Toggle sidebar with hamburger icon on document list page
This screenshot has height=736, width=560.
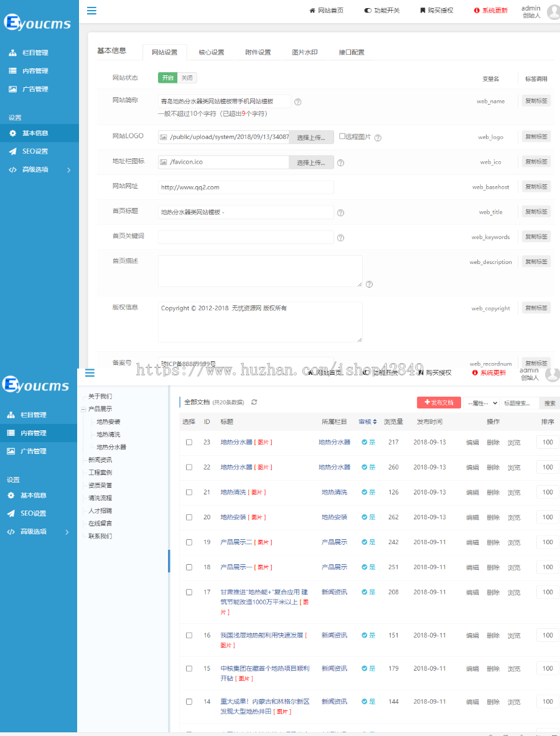click(90, 373)
